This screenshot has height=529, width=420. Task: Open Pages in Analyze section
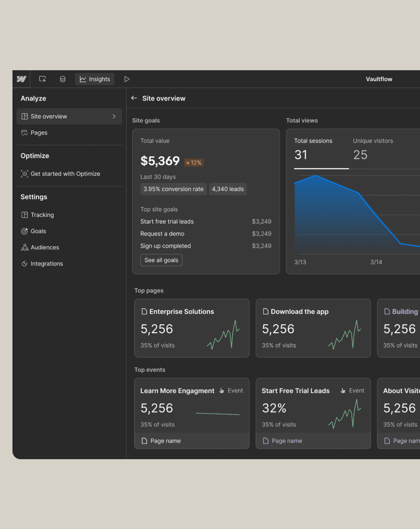click(x=39, y=133)
